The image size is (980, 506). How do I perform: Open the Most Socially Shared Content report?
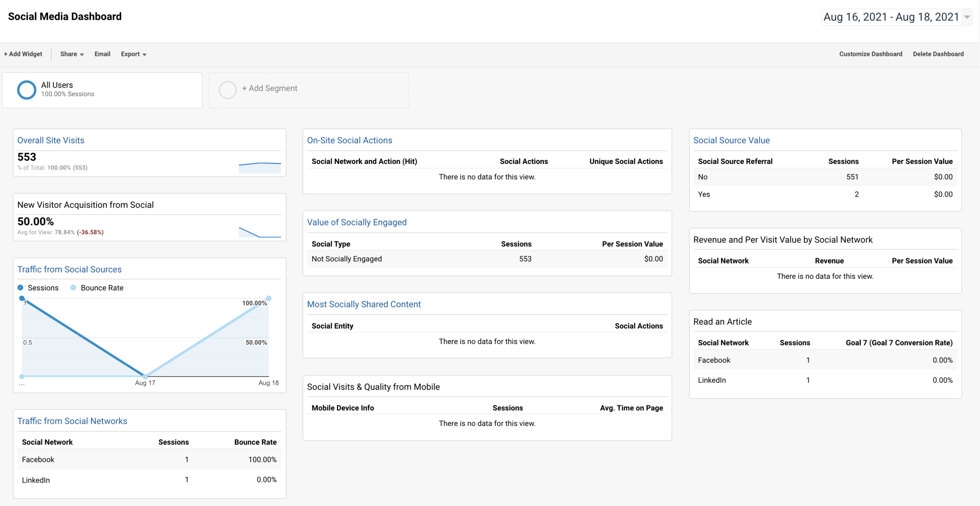pyautogui.click(x=364, y=304)
